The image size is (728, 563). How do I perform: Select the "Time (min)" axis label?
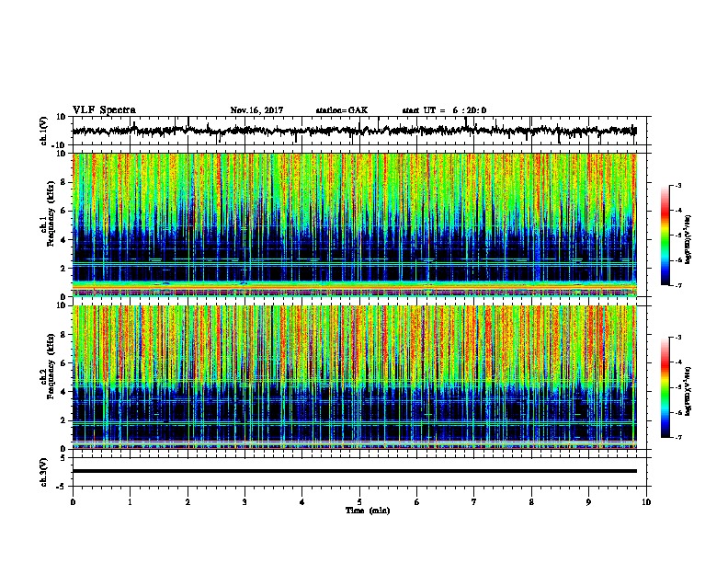point(368,511)
